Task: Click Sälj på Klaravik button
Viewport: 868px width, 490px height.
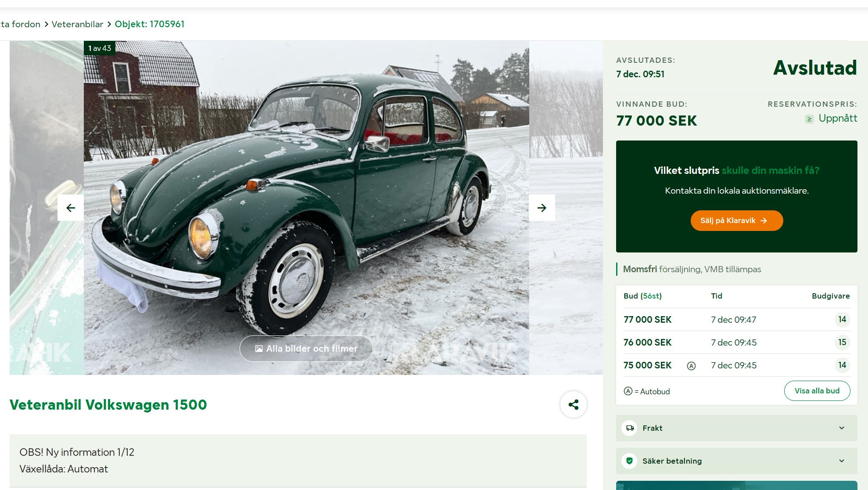Action: [737, 220]
